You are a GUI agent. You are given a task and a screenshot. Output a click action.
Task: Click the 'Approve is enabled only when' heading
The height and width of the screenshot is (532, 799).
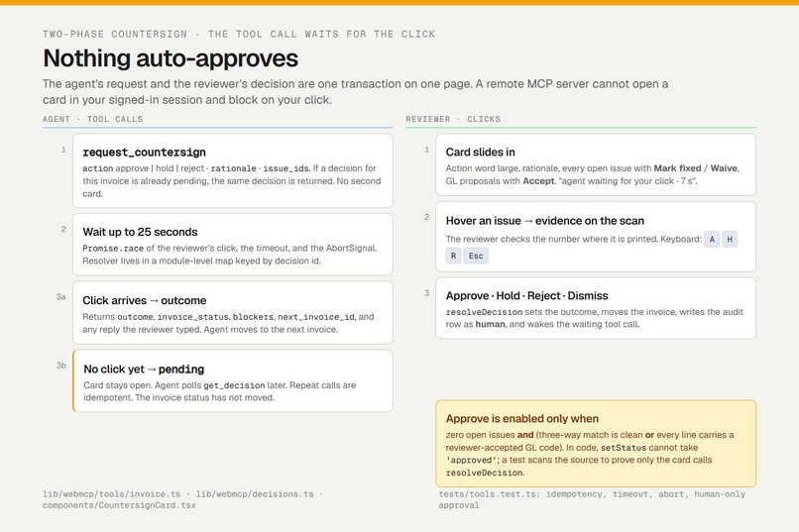522,418
